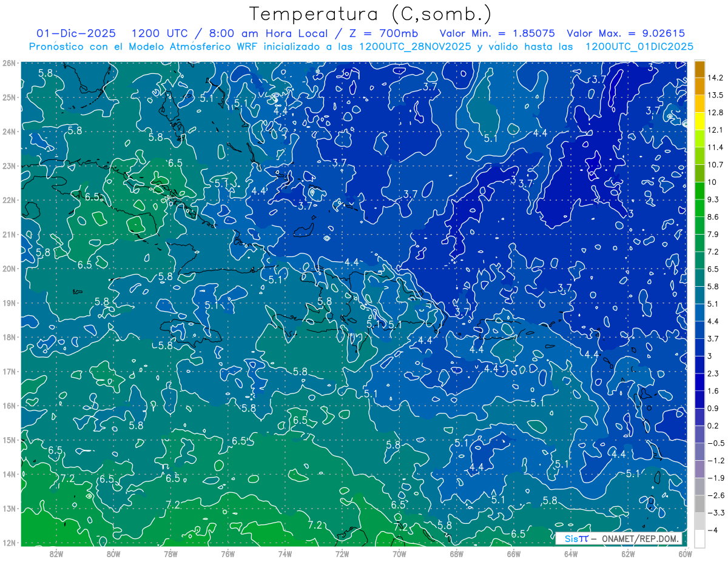Click the 64W longitude axis label
This screenshot has width=728, height=562.
tap(571, 554)
